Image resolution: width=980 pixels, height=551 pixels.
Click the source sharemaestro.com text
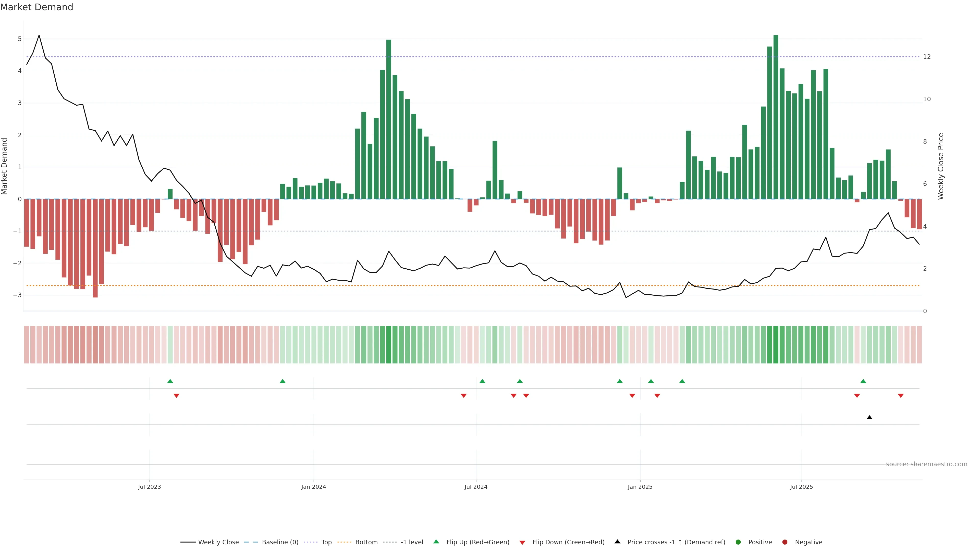pos(926,464)
